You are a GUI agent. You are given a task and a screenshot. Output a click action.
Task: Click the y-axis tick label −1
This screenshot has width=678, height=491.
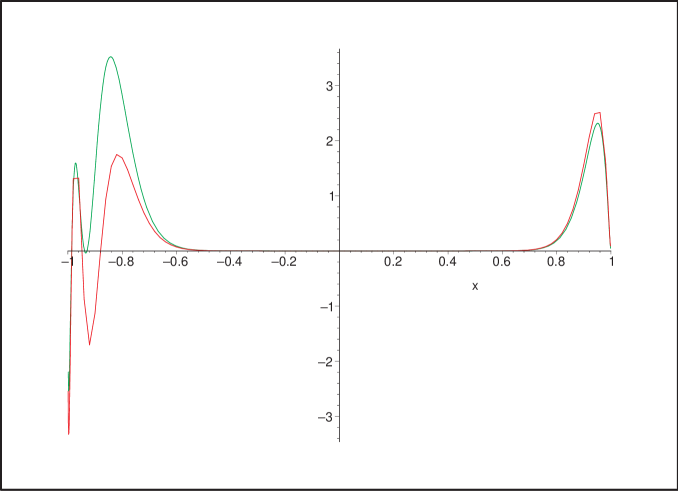tap(325, 306)
